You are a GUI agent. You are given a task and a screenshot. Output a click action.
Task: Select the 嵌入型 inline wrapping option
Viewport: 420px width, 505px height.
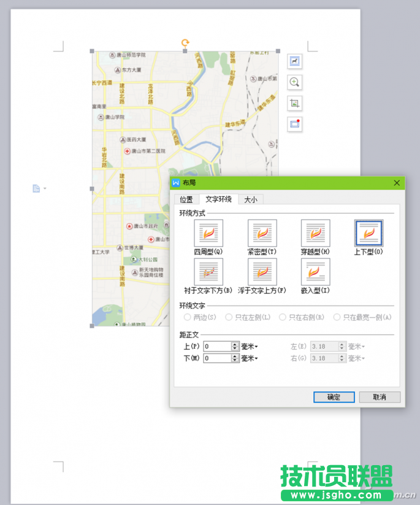[x=316, y=272]
